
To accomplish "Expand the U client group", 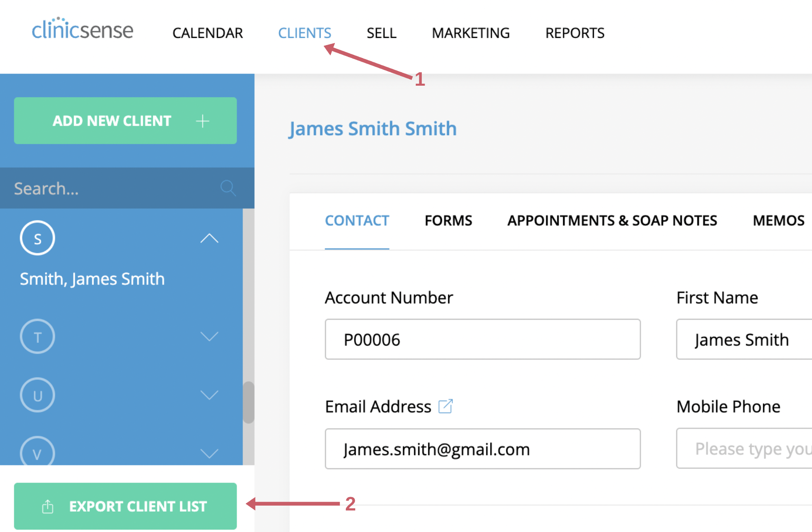I will [x=209, y=395].
